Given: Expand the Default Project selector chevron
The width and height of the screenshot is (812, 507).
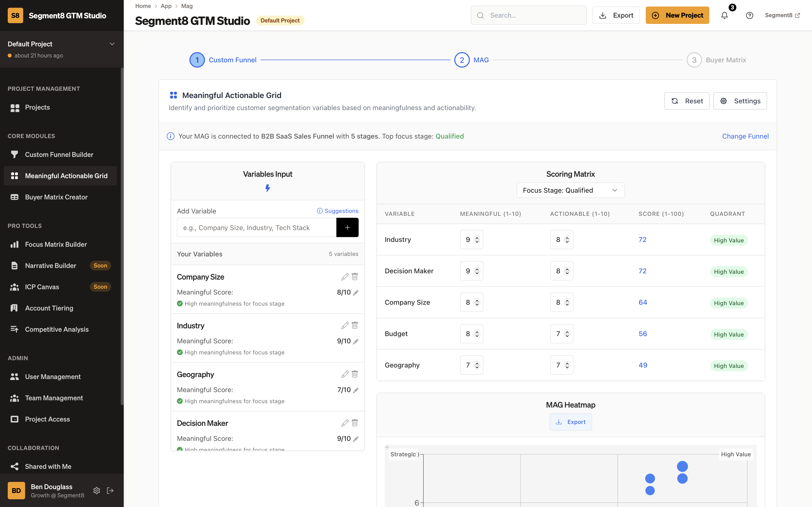Looking at the screenshot, I should click(112, 44).
